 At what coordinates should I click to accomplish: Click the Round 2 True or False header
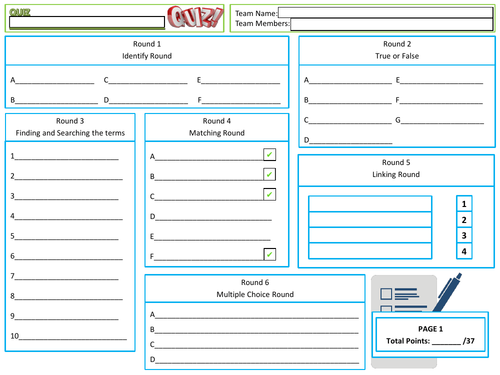[397, 50]
